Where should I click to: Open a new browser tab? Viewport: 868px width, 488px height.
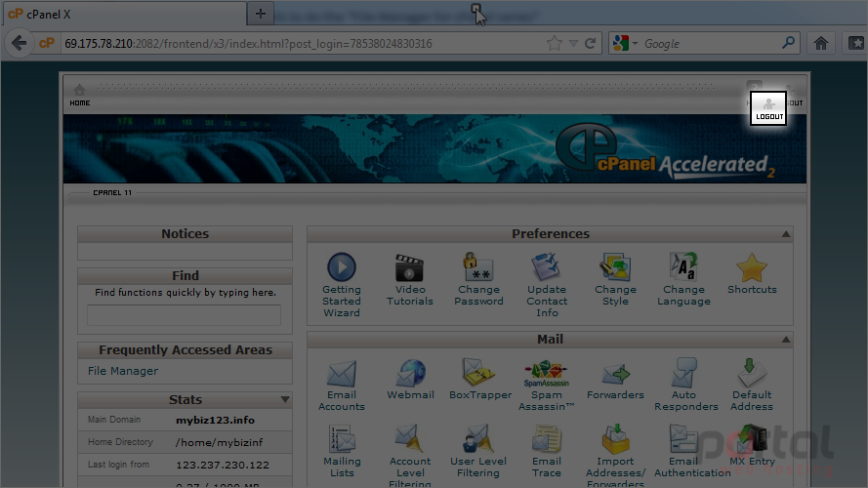click(x=260, y=14)
